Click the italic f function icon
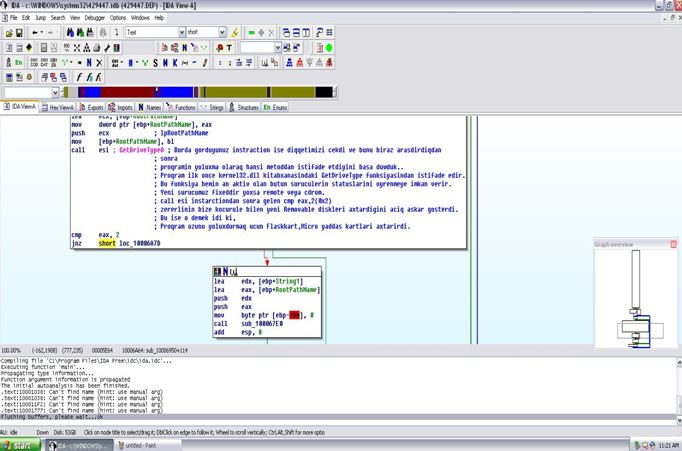 pos(79,77)
